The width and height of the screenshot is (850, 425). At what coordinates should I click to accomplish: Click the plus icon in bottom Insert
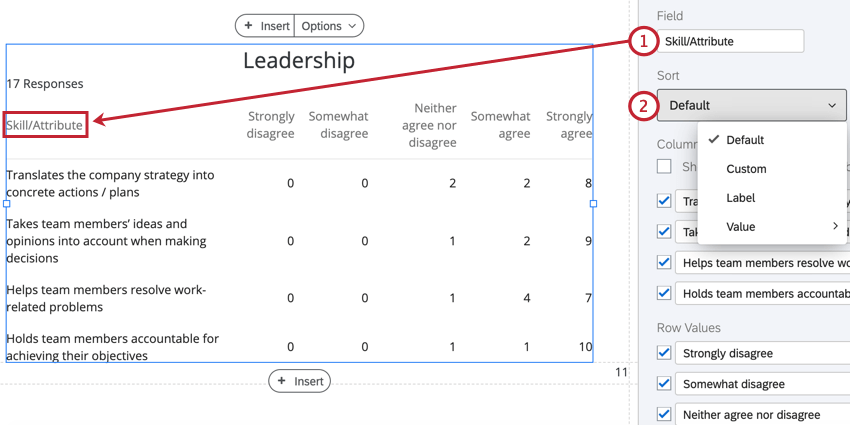281,381
